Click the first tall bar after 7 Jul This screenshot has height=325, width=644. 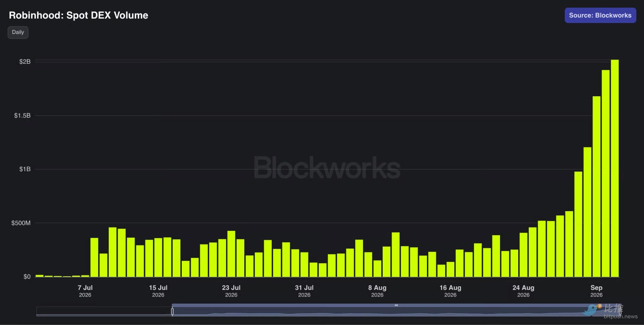(94, 257)
